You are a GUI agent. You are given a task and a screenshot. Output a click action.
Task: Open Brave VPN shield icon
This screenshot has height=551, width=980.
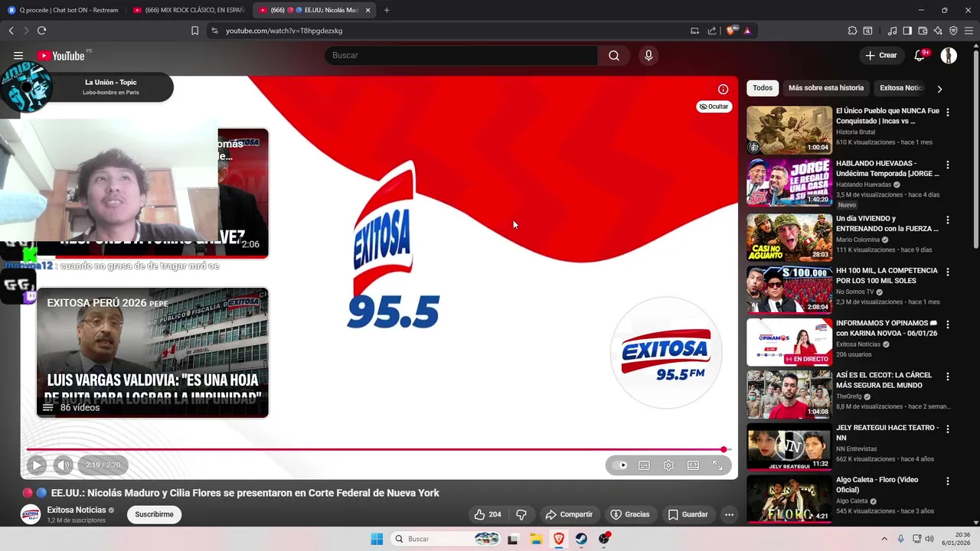(x=953, y=31)
